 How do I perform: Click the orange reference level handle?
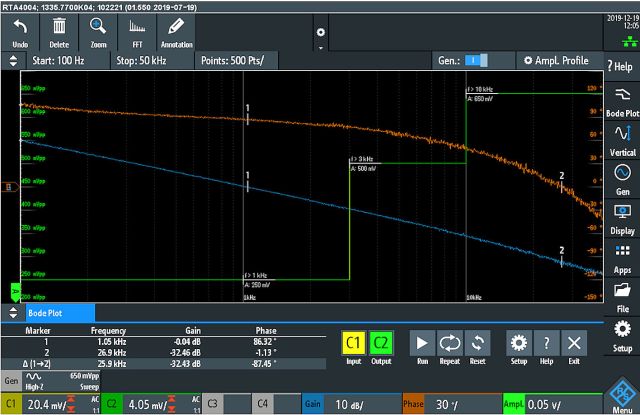10,187
